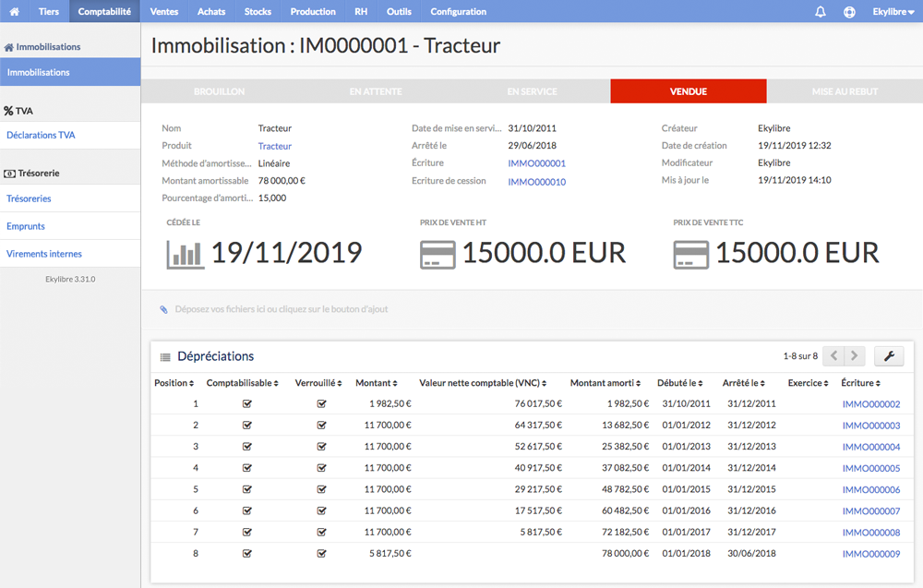
Task: Open the Outils menu
Action: coord(399,11)
